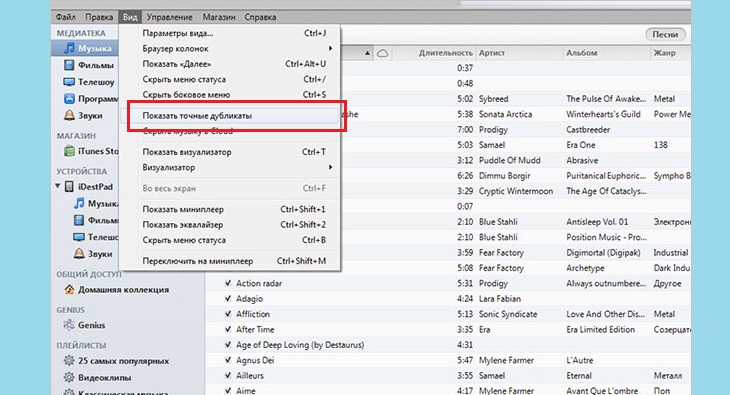Viewport: 730px width, 395px height.
Task: Select the L'Autre album cell
Action: pos(580,360)
